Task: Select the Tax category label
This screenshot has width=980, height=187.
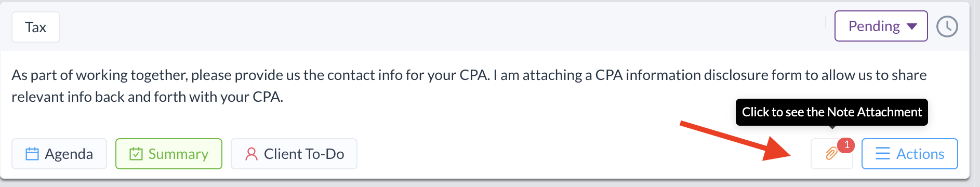Action: 36,27
